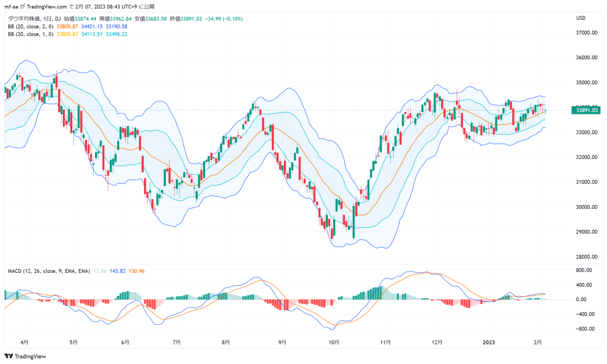Click the 10月 time axis marker
The width and height of the screenshot is (607, 364).
pos(334,342)
